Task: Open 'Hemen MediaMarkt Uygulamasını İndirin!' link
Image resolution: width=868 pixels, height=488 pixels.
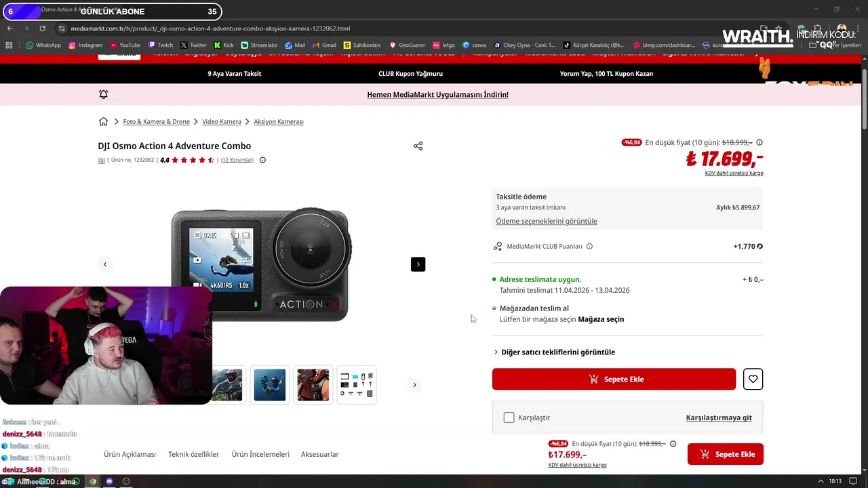Action: (437, 94)
